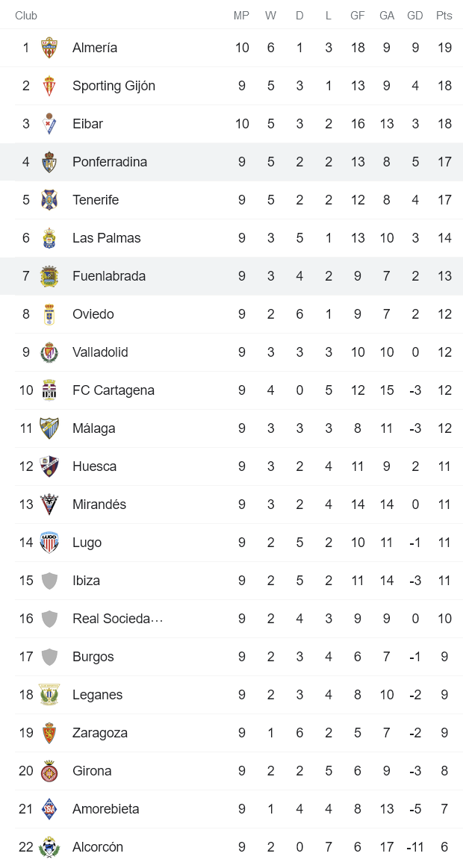463x868 pixels.
Task: Open the Ponferradina team link
Action: click(x=110, y=162)
